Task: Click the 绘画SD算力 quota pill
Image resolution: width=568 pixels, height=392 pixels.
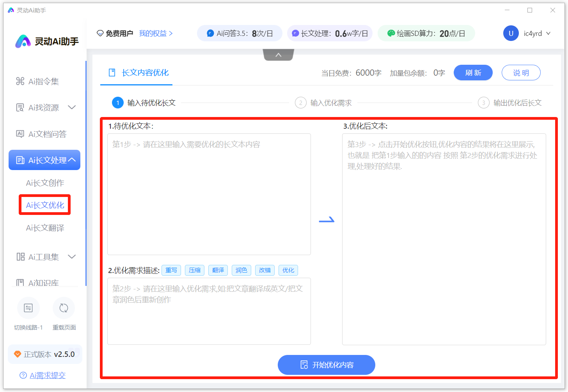Action: (426, 34)
